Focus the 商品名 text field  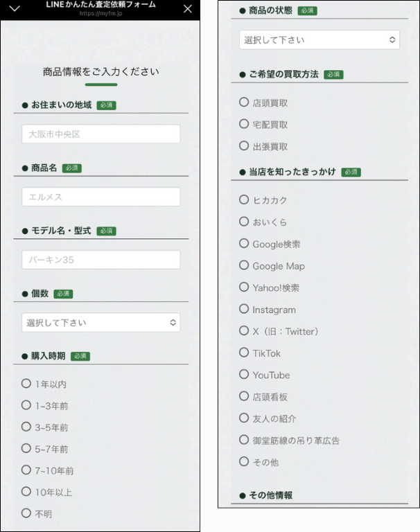(101, 197)
